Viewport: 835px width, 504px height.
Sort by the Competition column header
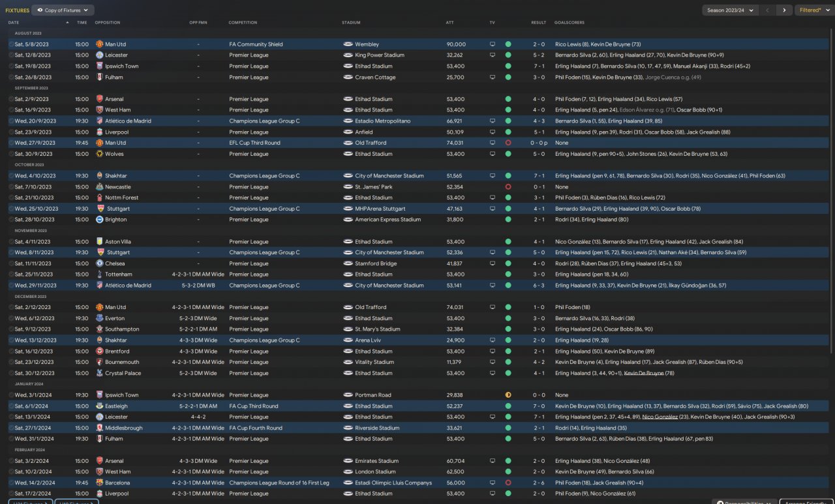[x=243, y=23]
